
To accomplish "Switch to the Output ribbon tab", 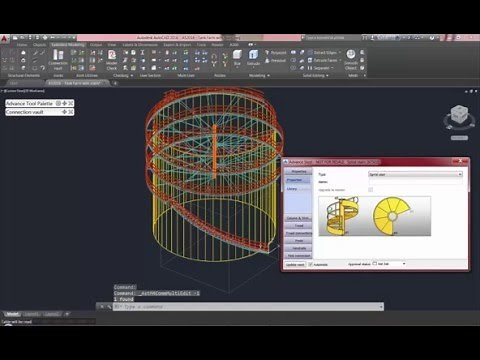I will coord(96,45).
